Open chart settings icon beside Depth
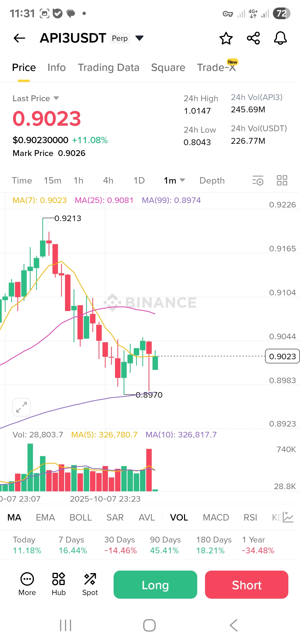300x644 pixels. click(x=258, y=180)
